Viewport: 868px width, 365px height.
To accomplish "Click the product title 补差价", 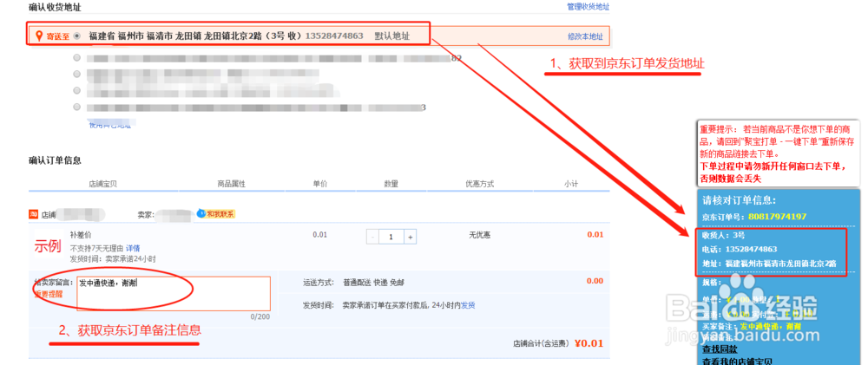I will tap(81, 234).
